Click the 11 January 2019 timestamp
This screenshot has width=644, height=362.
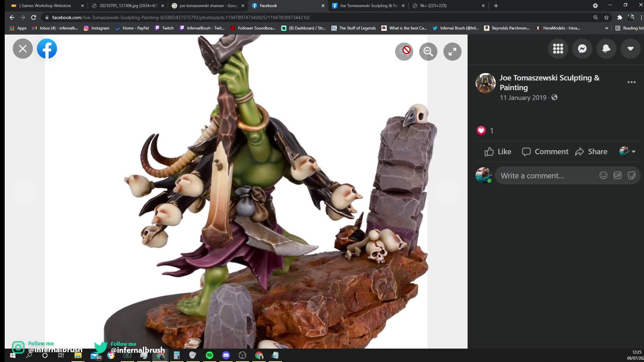523,98
